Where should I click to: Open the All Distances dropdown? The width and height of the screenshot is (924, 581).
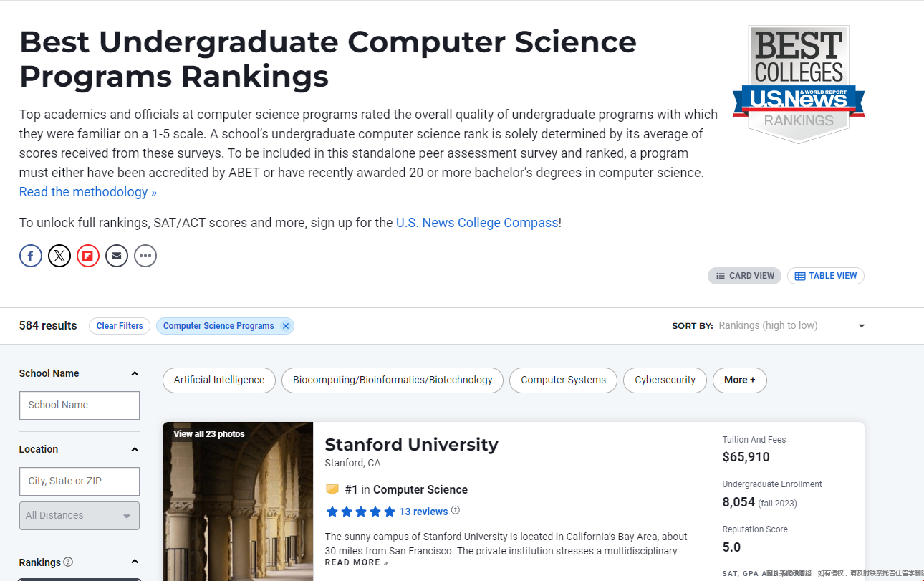79,516
